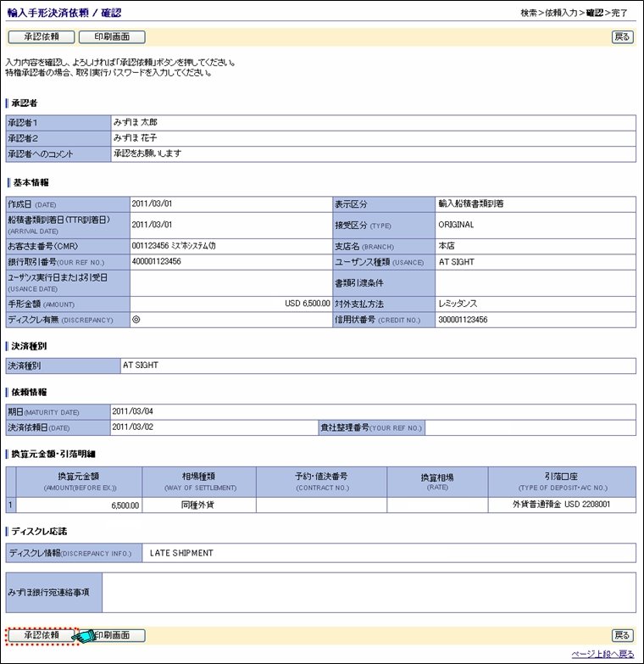This screenshot has height=664, width=644.
Task: Click 同種外貨 settlement type cell
Action: click(197, 505)
